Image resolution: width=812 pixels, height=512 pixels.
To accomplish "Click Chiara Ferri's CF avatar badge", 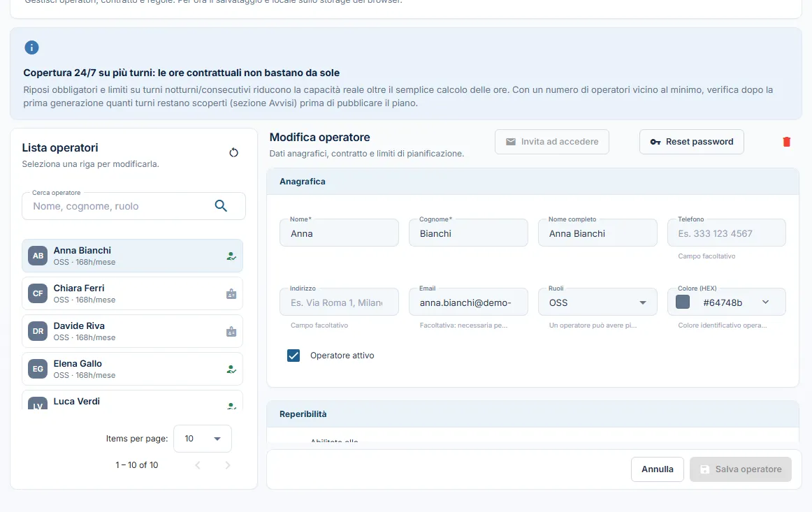I will point(38,293).
